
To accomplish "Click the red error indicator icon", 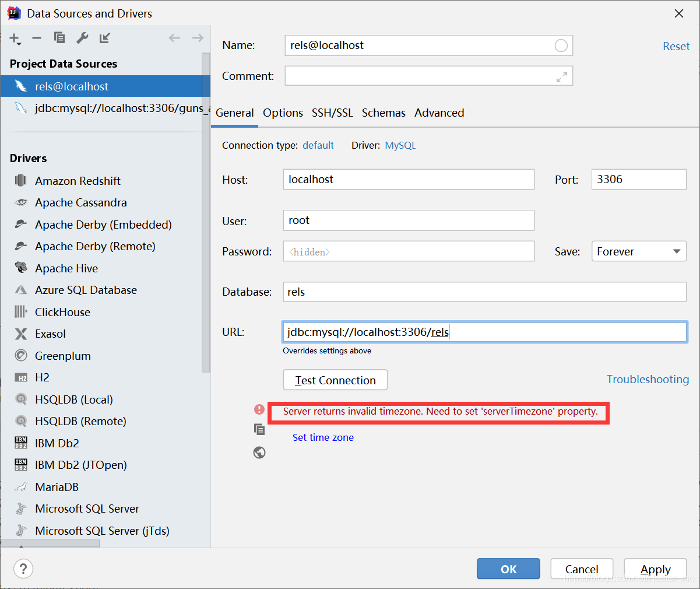I will coord(259,409).
